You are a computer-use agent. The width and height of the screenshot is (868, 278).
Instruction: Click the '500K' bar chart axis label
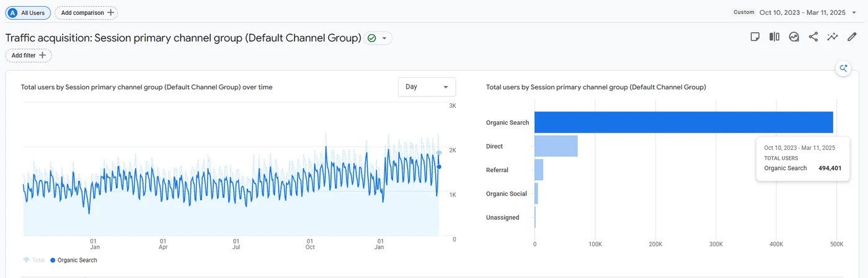(x=836, y=245)
